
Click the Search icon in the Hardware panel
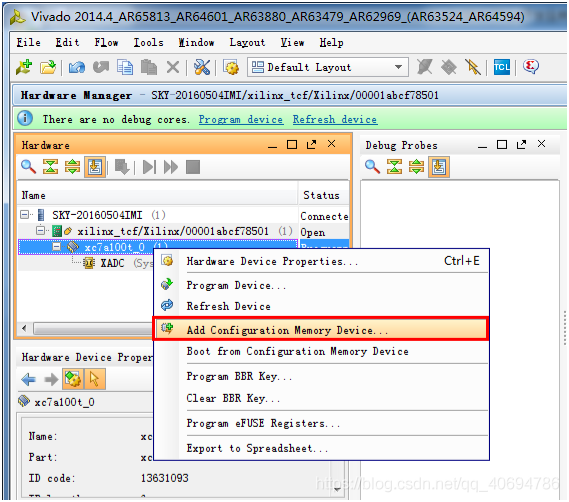pos(28,167)
